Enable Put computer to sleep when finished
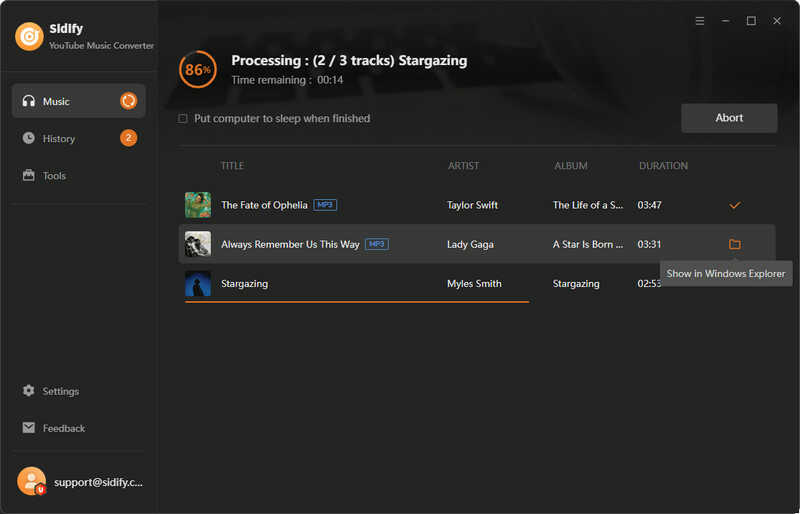This screenshot has height=514, width=800. point(182,118)
